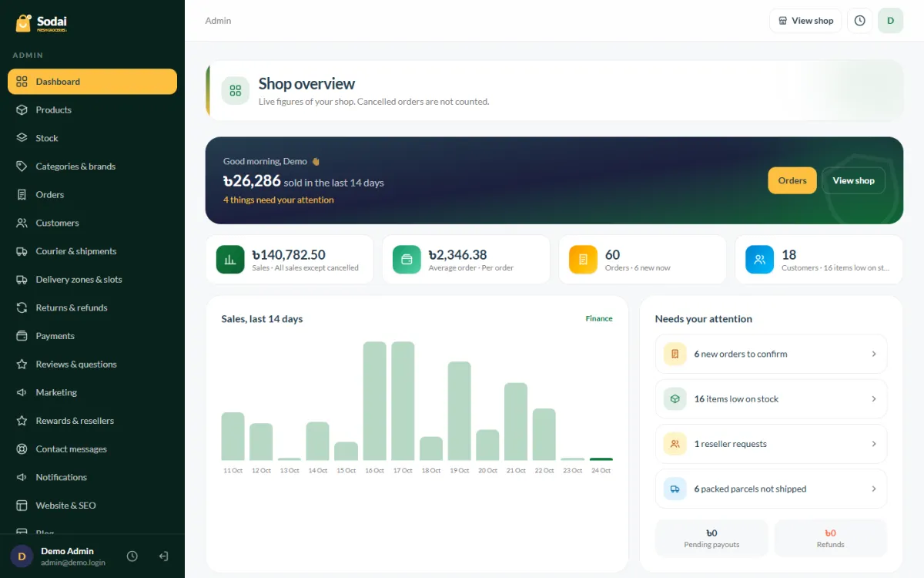Open Courier & shipments
This screenshot has width=924, height=578.
[x=92, y=251]
